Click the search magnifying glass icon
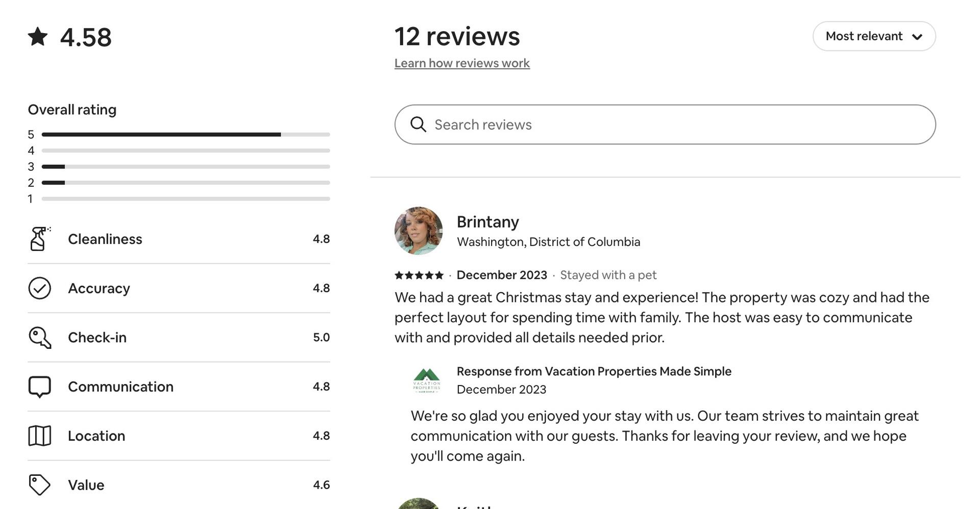980x509 pixels. click(x=418, y=124)
